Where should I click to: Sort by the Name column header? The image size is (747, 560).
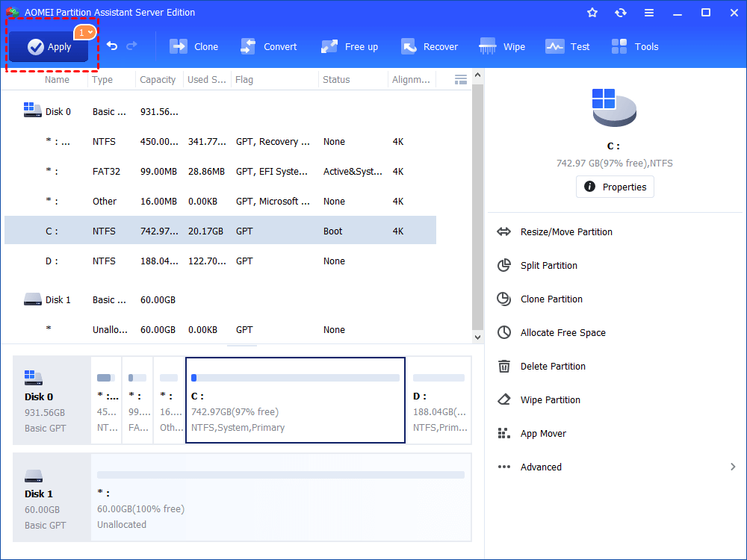(58, 80)
